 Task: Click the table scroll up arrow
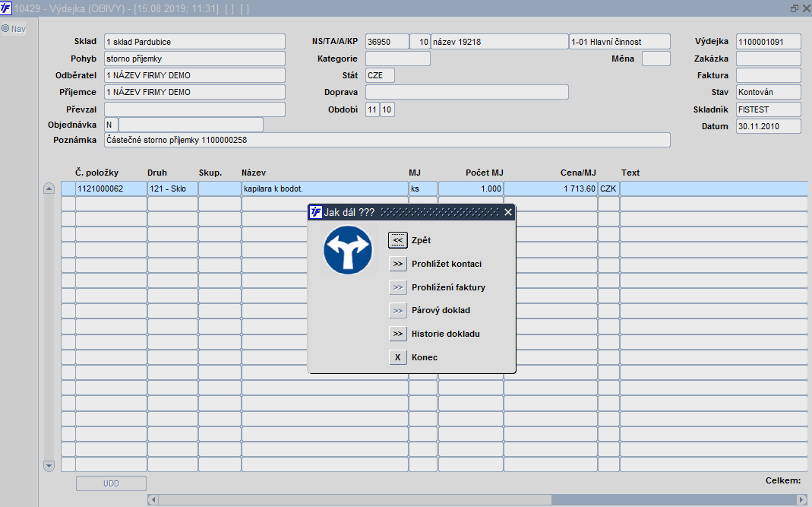(49, 189)
